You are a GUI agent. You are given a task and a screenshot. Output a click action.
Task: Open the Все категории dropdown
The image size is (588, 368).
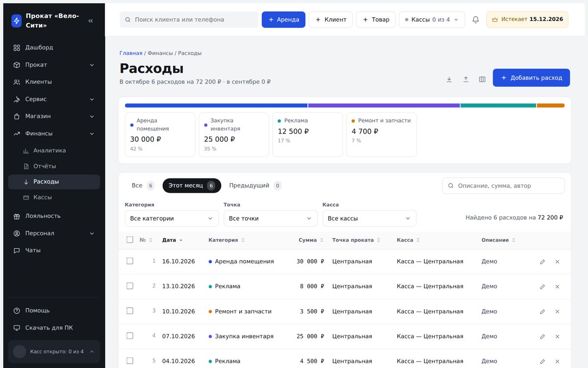171,218
